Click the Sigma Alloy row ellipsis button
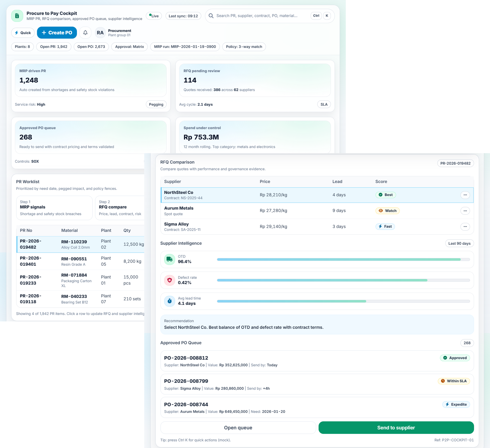This screenshot has height=448, width=490. (x=465, y=226)
